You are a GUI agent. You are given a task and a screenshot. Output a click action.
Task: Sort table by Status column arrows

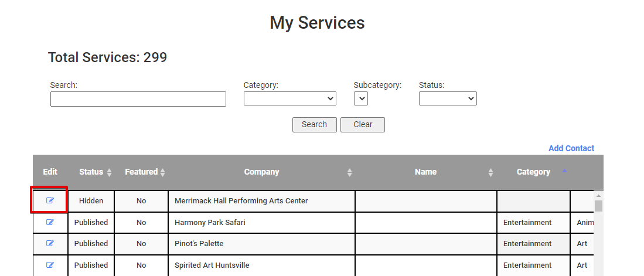[x=109, y=172]
